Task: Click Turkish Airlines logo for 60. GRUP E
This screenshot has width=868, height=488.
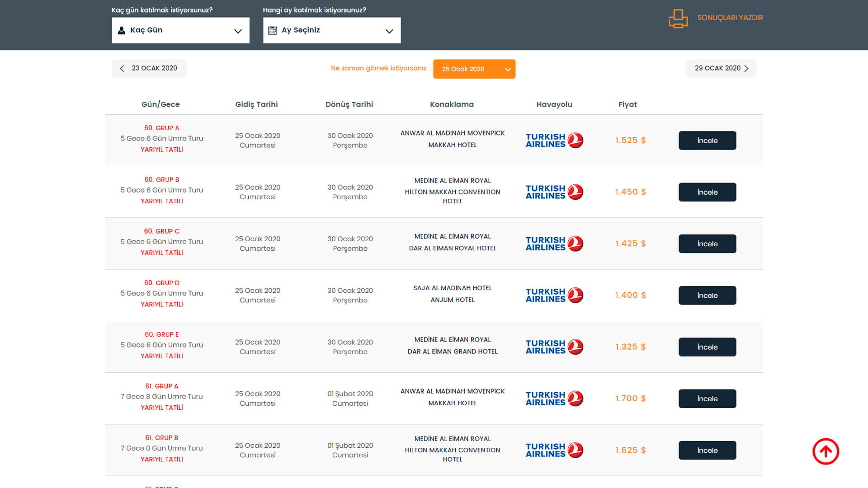Action: coord(554,347)
